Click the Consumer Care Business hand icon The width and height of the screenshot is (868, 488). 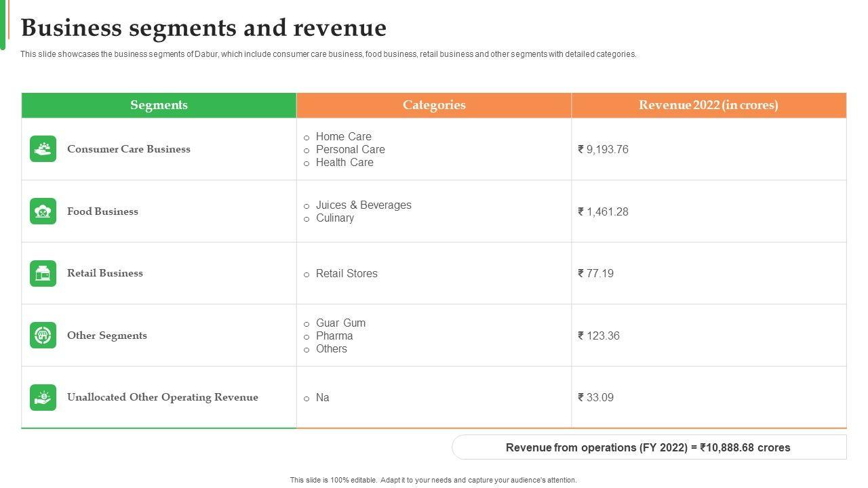click(x=43, y=149)
